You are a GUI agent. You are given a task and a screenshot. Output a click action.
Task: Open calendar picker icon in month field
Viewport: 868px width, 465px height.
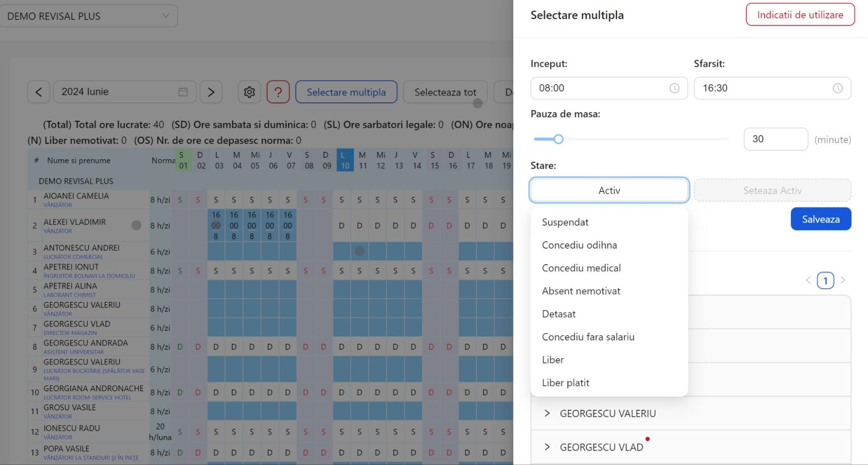[183, 92]
